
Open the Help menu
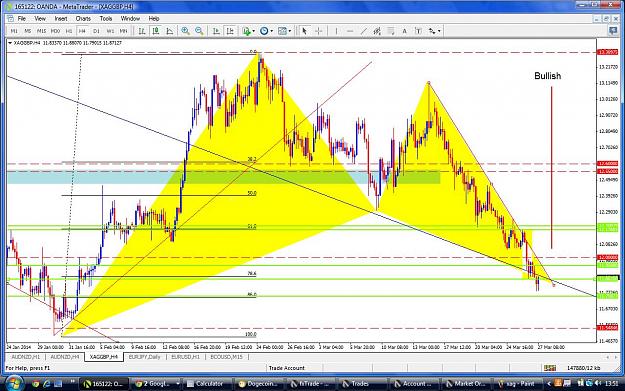pos(154,18)
